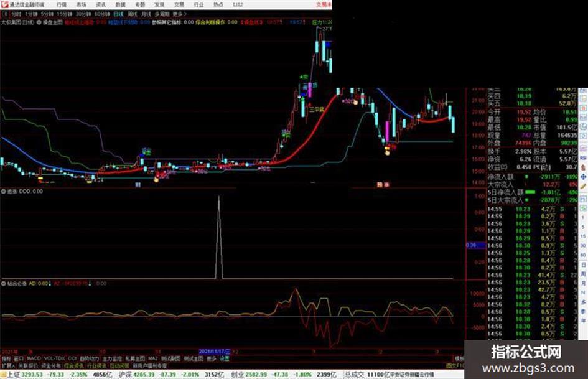
Task: Apply the VOL-TDX indicator
Action: pos(54,358)
